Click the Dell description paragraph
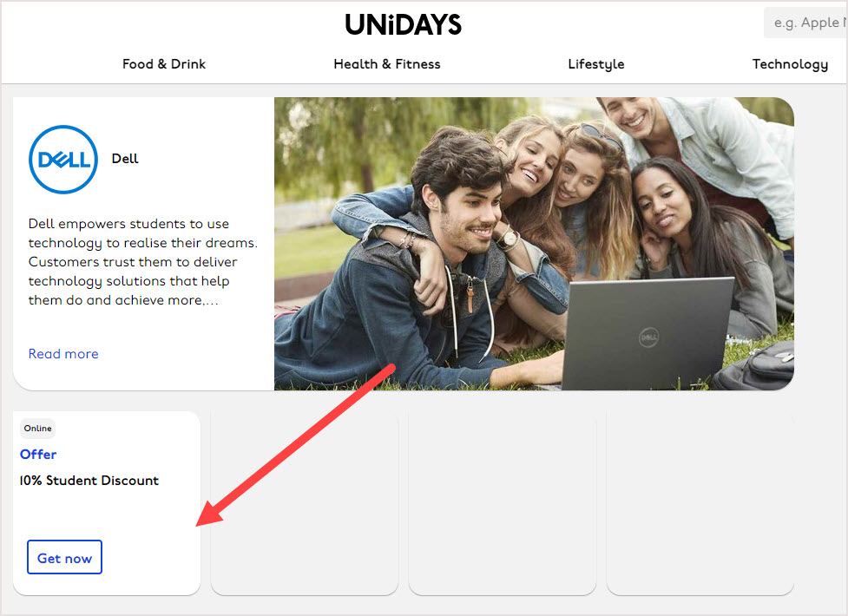Viewport: 848px width, 616px height. (142, 262)
